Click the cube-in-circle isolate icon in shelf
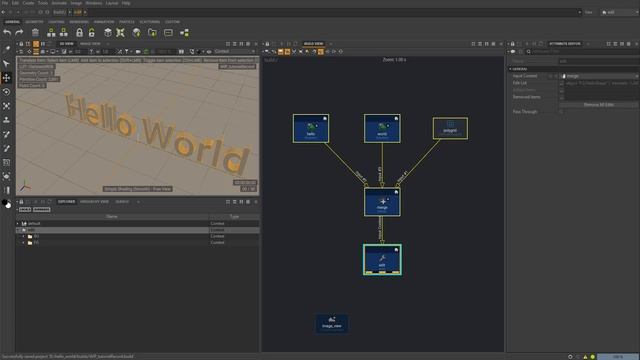 (x=108, y=32)
